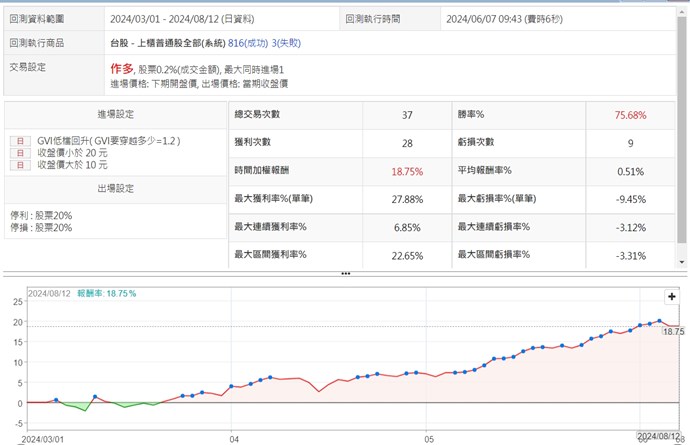This screenshot has height=445, width=690.
Task: Click the 作多 trade direction label
Action: 121,68
